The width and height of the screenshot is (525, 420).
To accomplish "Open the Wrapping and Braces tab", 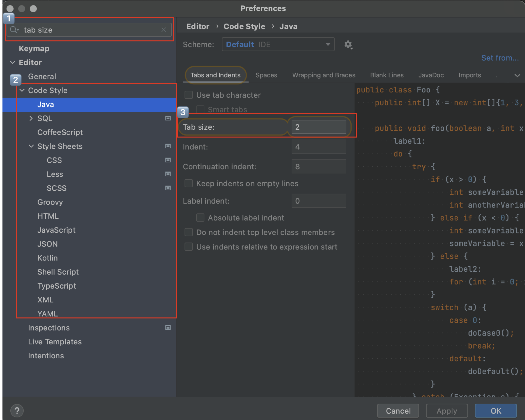I will (x=324, y=75).
